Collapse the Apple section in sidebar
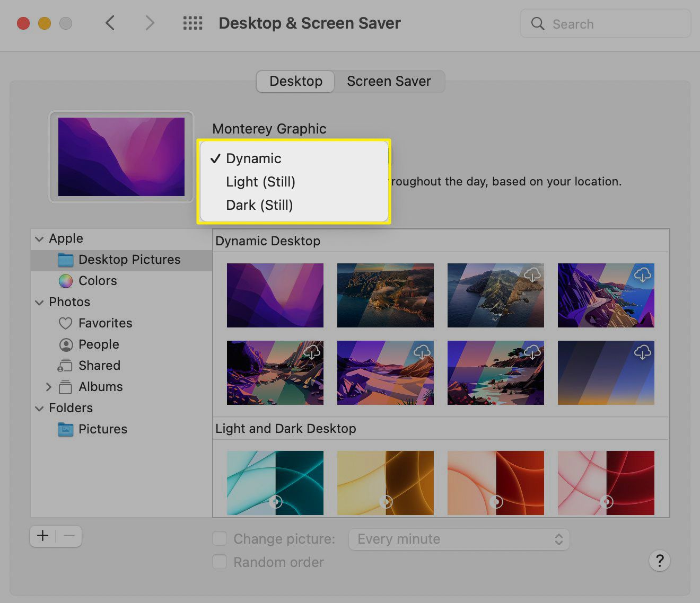Image resolution: width=700 pixels, height=603 pixels. (x=39, y=239)
